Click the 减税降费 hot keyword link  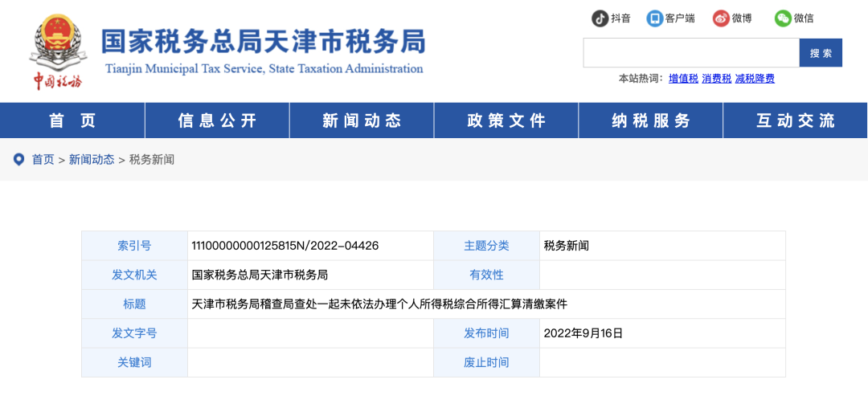point(755,79)
